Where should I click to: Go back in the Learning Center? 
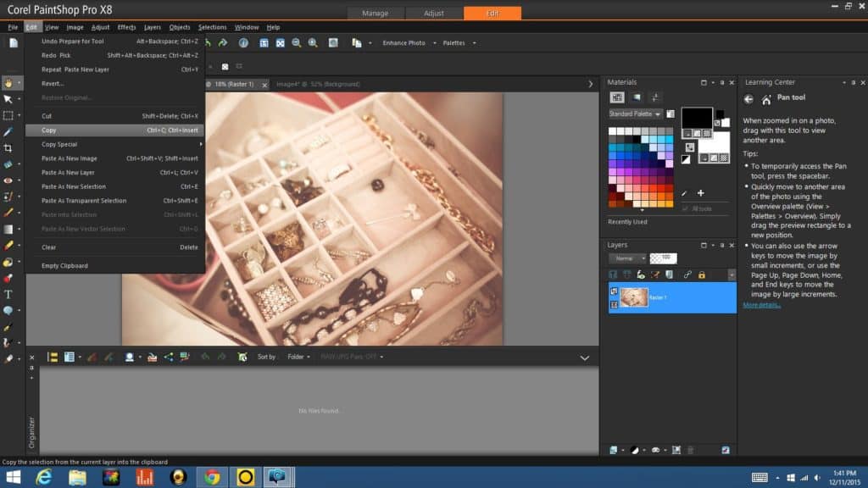pyautogui.click(x=748, y=99)
